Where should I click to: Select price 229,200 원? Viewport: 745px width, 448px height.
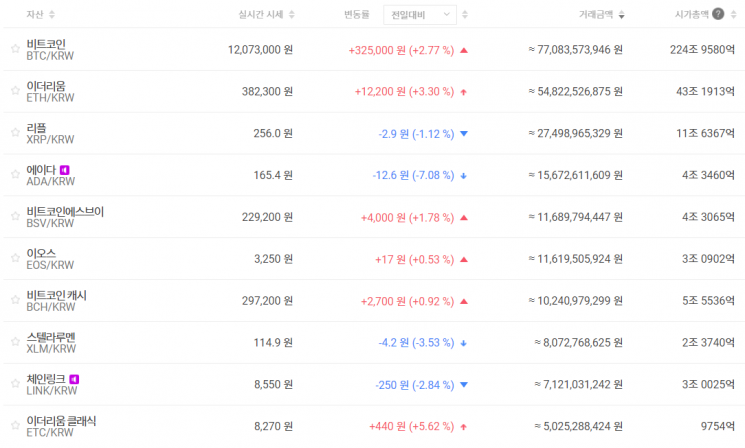267,217
